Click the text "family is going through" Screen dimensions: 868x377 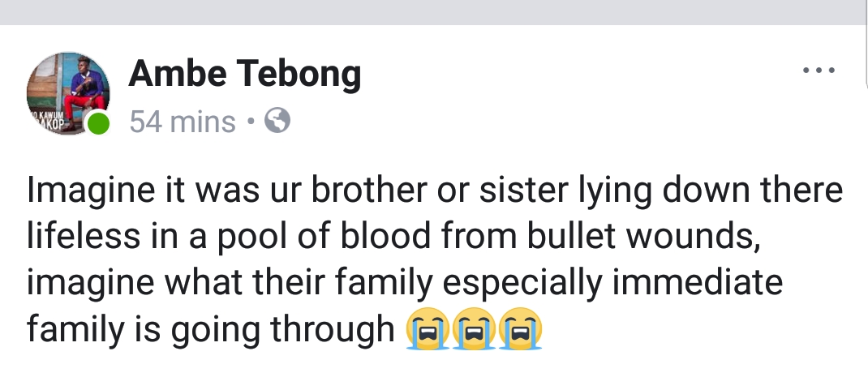click(209, 329)
